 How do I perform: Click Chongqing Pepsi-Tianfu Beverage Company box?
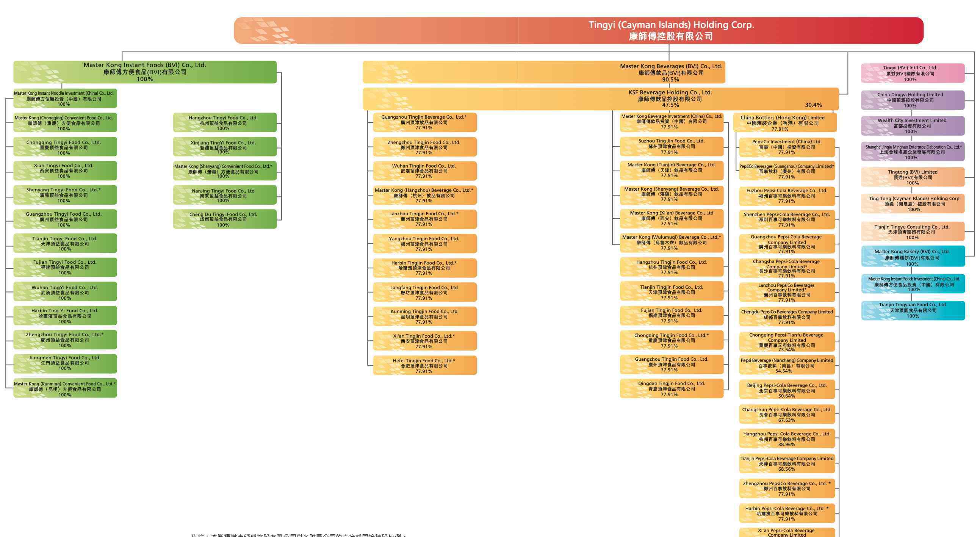point(787,342)
